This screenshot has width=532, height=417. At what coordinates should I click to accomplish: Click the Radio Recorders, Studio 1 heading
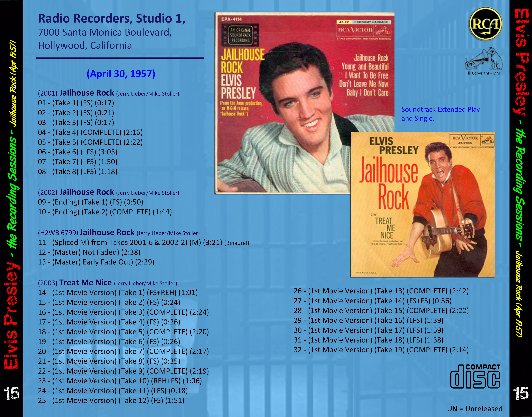[112, 19]
